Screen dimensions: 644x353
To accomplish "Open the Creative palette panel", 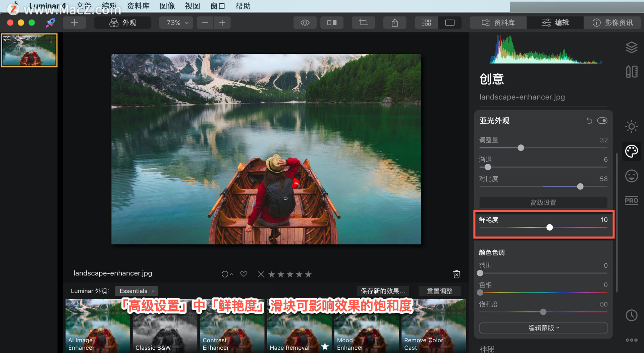I will click(x=632, y=151).
